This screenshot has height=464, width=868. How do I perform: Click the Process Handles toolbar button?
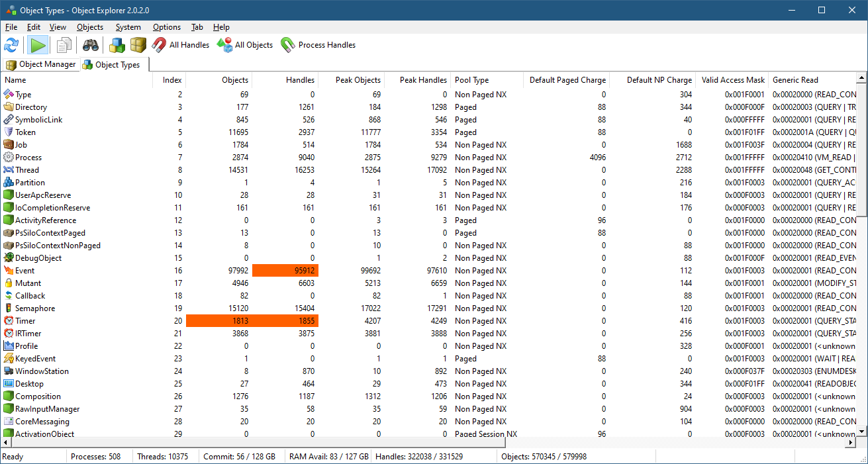pyautogui.click(x=318, y=45)
